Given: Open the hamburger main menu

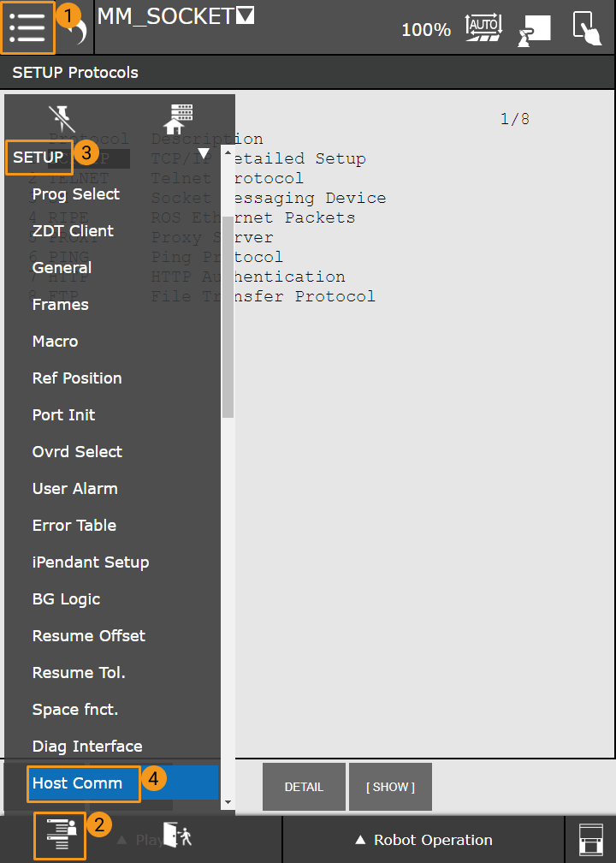Looking at the screenshot, I should [27, 27].
